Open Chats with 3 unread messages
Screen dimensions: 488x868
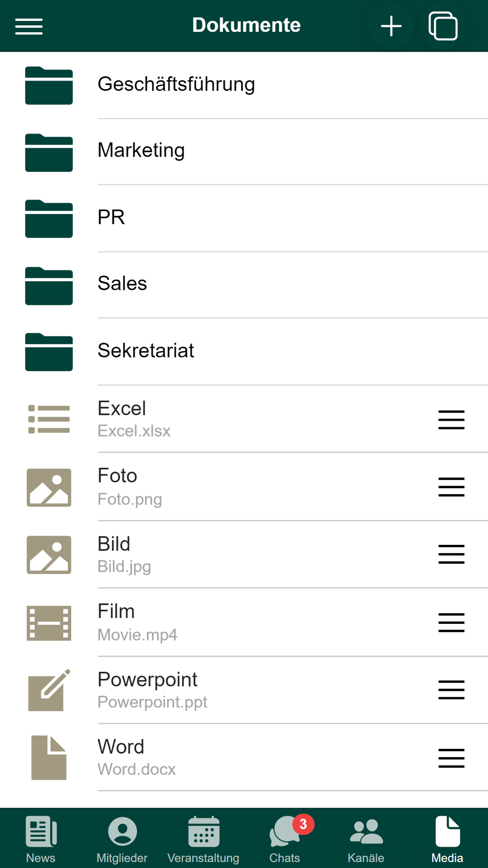[x=285, y=840]
